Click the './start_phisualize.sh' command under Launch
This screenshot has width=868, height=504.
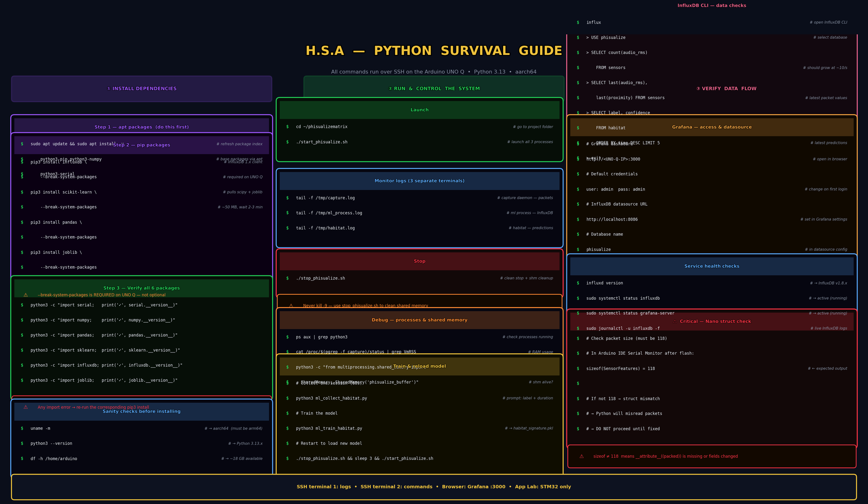point(322,142)
